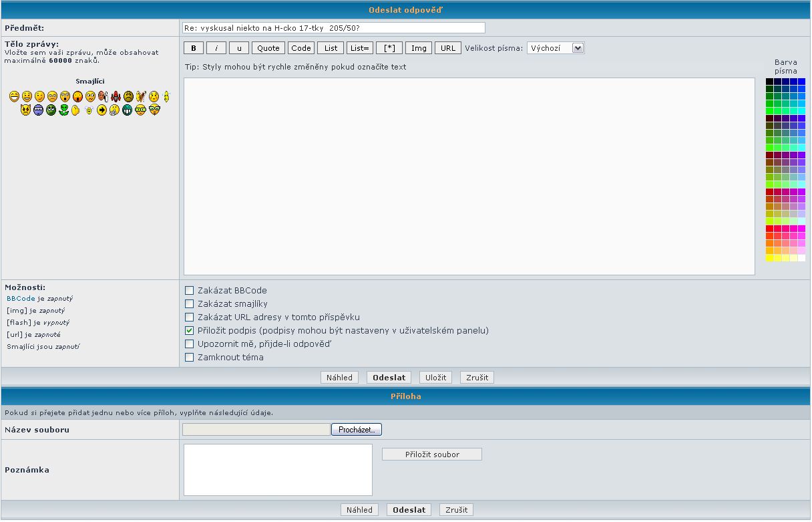The width and height of the screenshot is (812, 522).
Task: Tick the Zamknout téma checkbox
Action: pos(189,358)
